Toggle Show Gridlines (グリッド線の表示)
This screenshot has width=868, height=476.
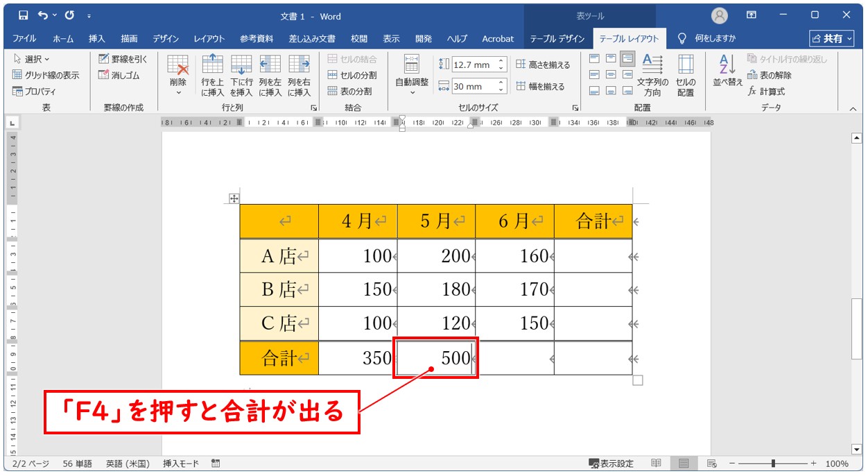[x=46, y=75]
